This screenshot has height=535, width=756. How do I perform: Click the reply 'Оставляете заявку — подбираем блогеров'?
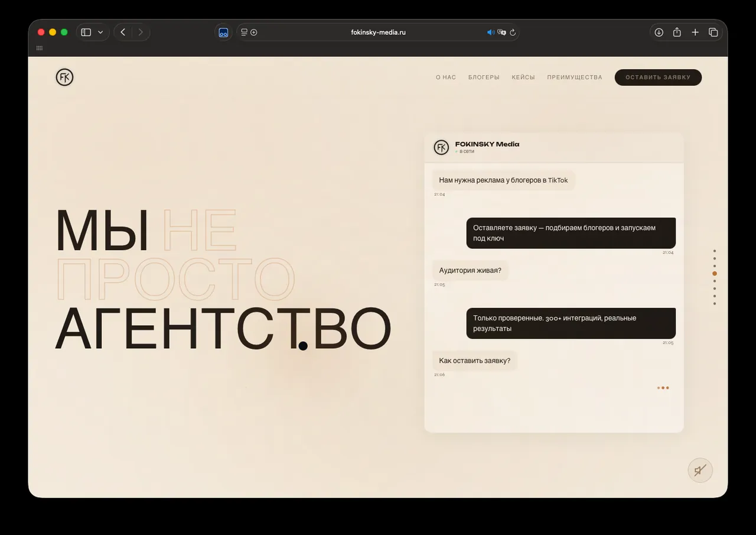(x=571, y=233)
